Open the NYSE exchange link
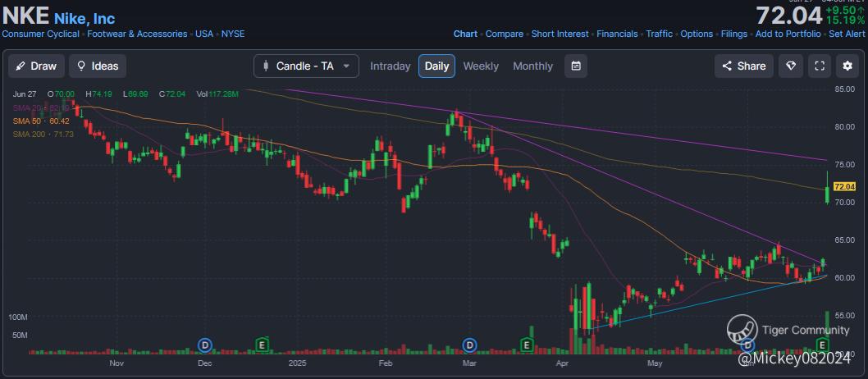Image resolution: width=868 pixels, height=379 pixels. 233,34
